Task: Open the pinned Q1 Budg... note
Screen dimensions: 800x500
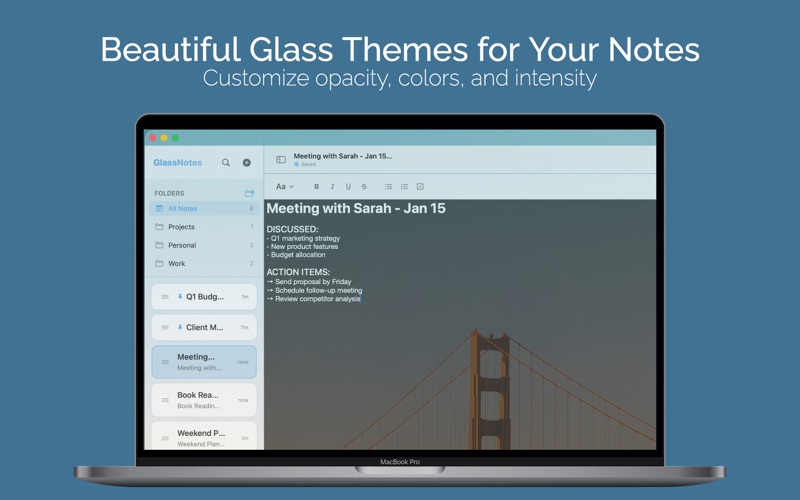Action: [x=204, y=297]
